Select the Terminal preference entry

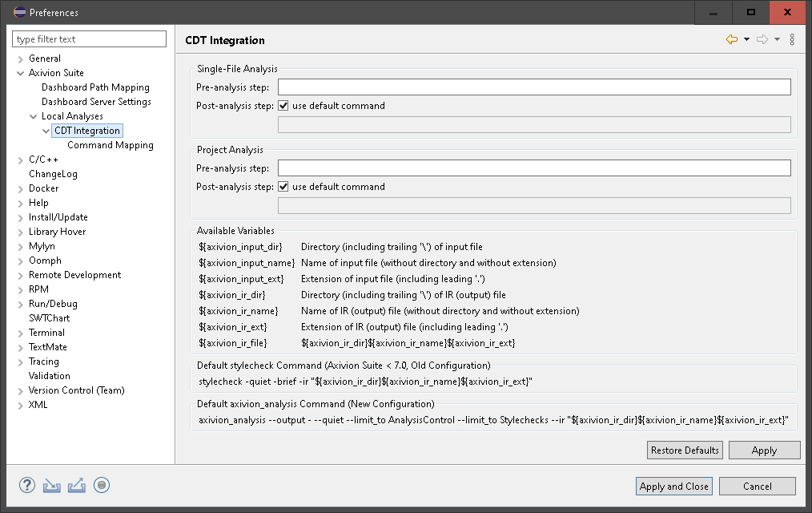[x=46, y=333]
